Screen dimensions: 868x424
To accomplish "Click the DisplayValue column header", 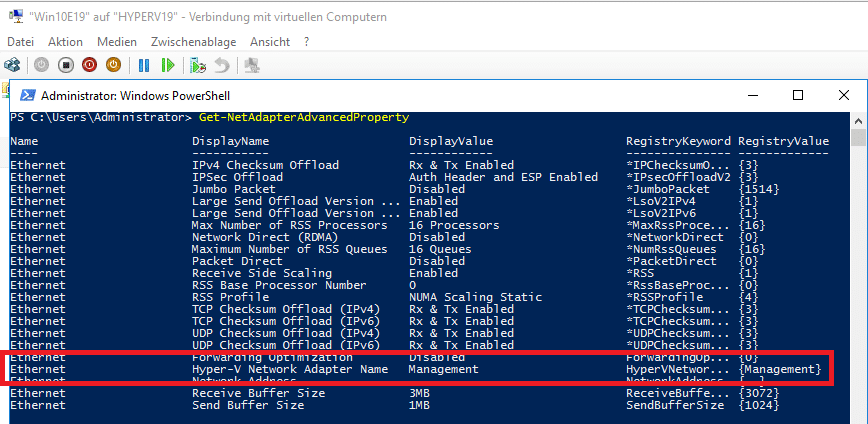I will click(x=451, y=141).
